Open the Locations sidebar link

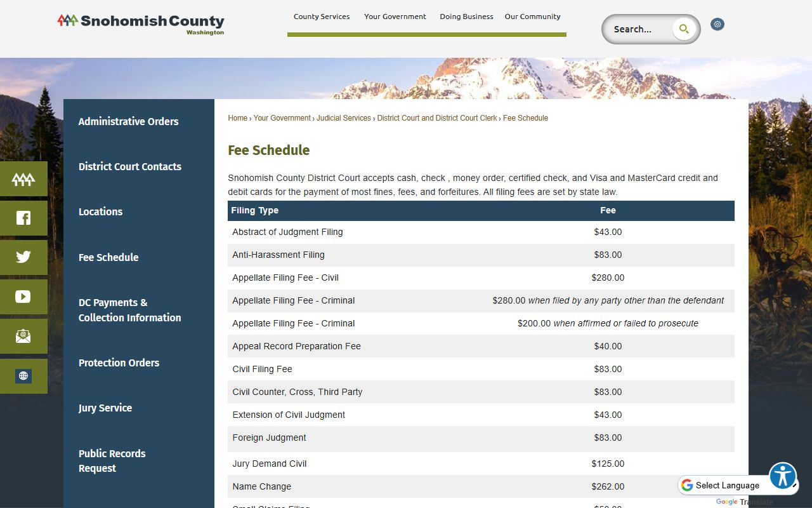tap(101, 211)
